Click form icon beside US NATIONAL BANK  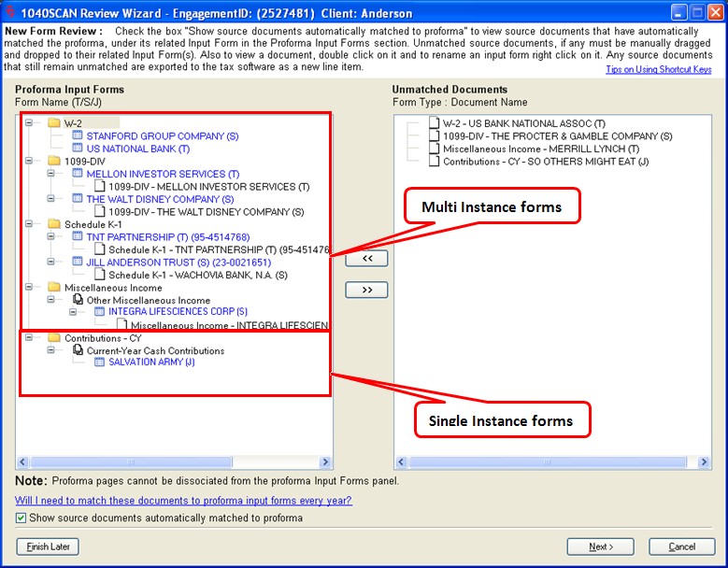pyautogui.click(x=77, y=148)
